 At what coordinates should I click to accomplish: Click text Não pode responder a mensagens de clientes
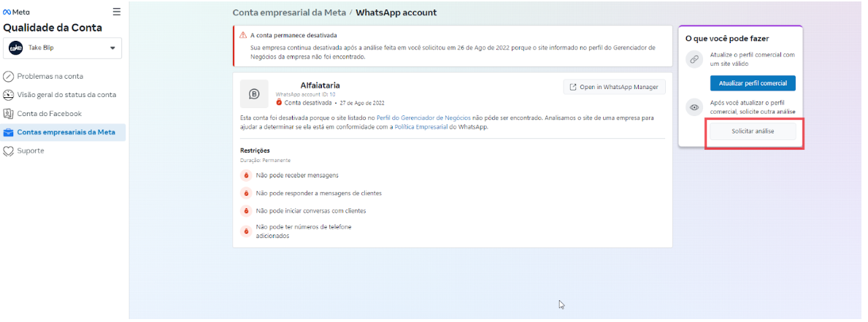(x=319, y=193)
